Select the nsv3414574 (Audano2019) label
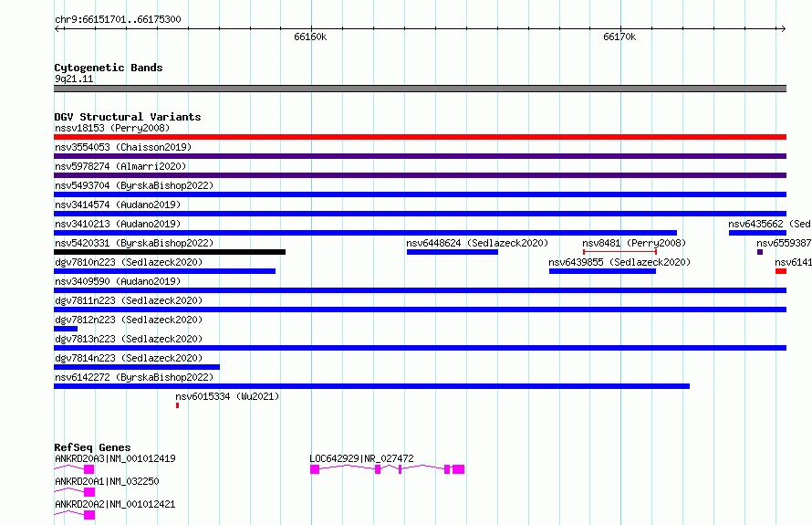Viewport: 812px width, 525px height. (x=118, y=205)
